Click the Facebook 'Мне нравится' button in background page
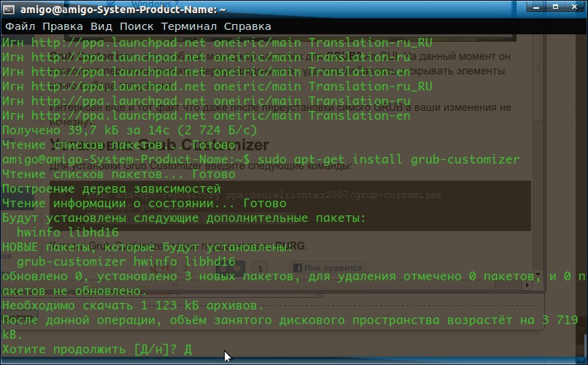The width and height of the screenshot is (588, 365). (x=328, y=268)
